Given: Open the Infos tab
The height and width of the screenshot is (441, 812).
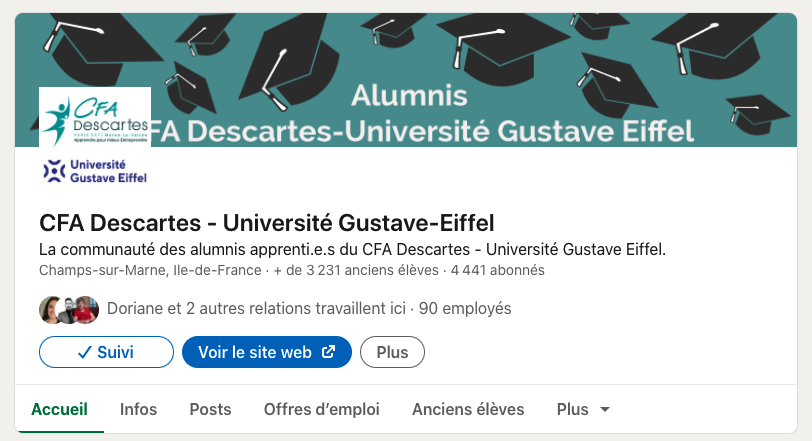Looking at the screenshot, I should [138, 409].
